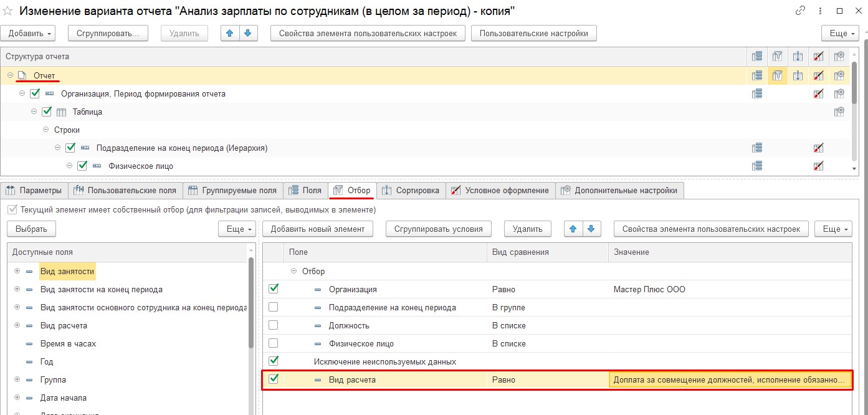Viewport: 868px width, 415px height.
Task: Open formatting brush for Подразделение (Иерархия) structure row
Action: click(x=819, y=148)
